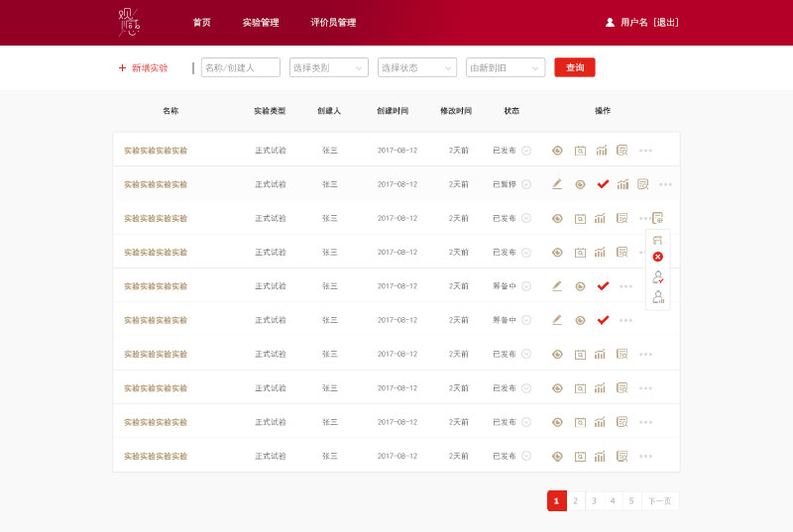Click the pencil edit icon in 已暂停 row

pos(557,184)
